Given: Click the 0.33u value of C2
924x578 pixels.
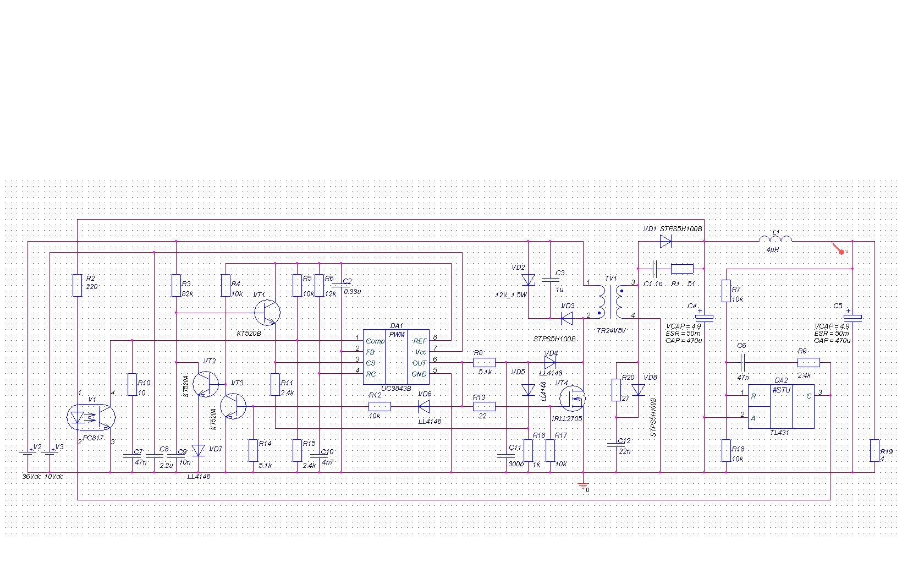Looking at the screenshot, I should 353,292.
